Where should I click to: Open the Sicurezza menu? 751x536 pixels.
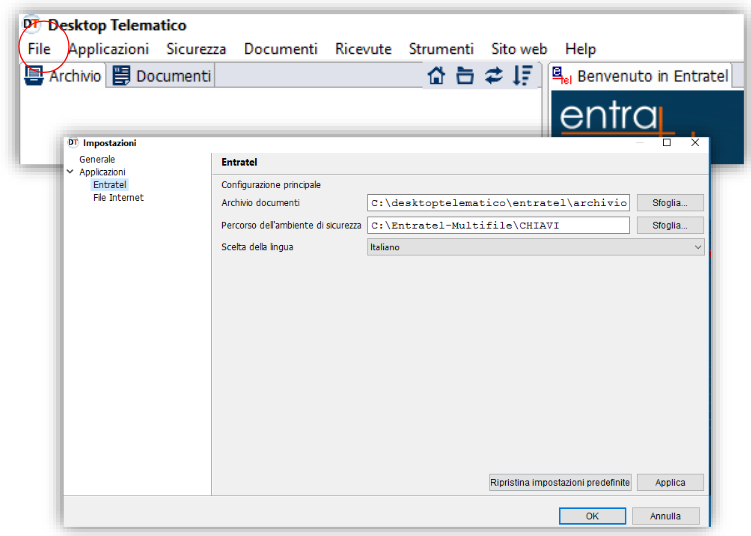tap(196, 49)
